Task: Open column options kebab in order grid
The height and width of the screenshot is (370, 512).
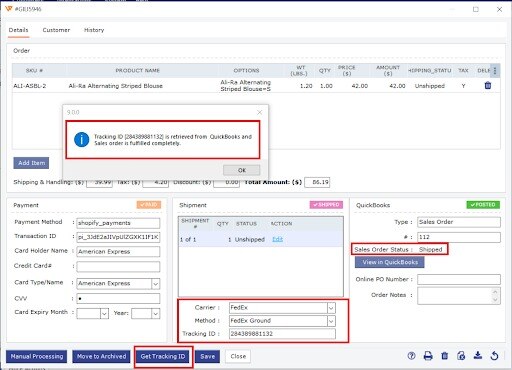Action: pyautogui.click(x=495, y=71)
